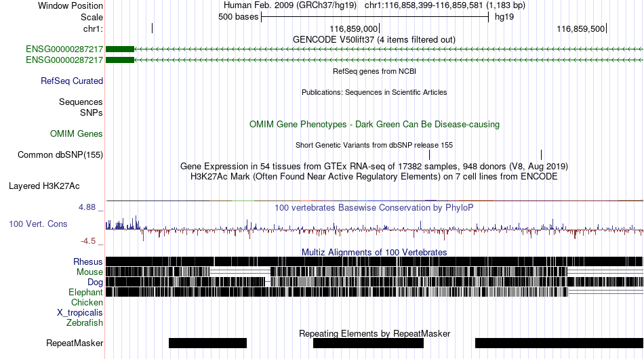
Task: Open 100 vertebrates Basewise Conservation by PhyloP title
Action: [374, 207]
